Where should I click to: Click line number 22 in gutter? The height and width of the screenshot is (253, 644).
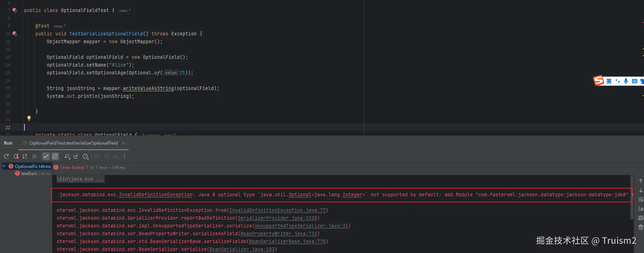click(x=8, y=128)
